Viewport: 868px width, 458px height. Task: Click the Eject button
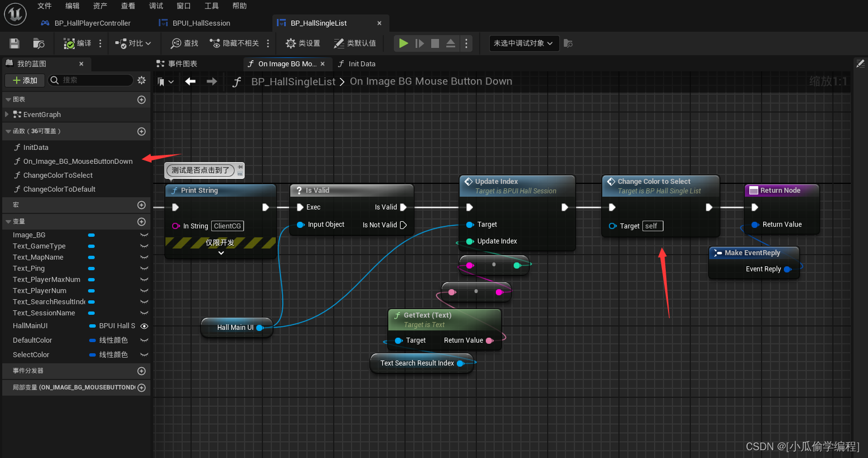coord(451,43)
